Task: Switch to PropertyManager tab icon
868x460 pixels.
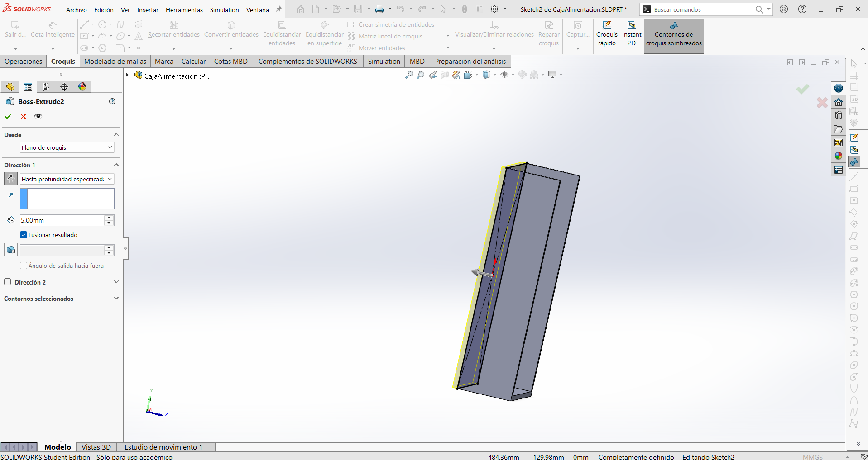Action: point(28,87)
